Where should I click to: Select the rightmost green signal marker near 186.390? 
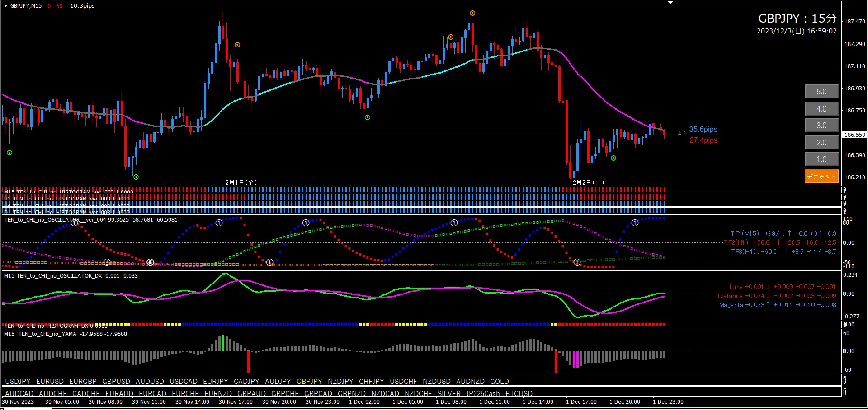(x=613, y=158)
